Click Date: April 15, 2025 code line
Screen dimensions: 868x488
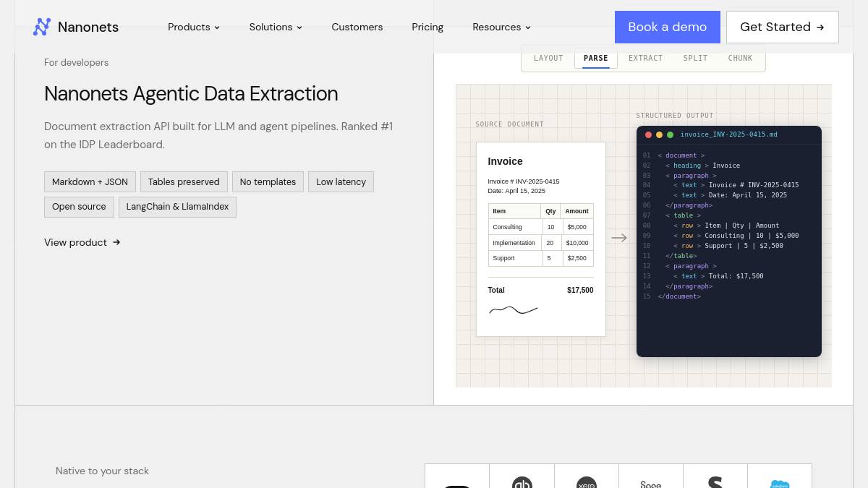tap(730, 195)
